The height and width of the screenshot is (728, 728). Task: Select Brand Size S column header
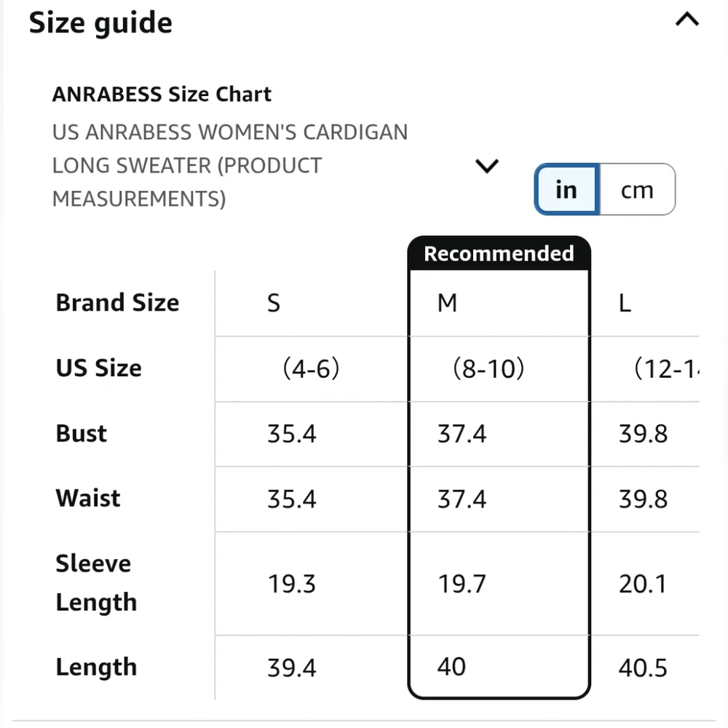[x=274, y=303]
